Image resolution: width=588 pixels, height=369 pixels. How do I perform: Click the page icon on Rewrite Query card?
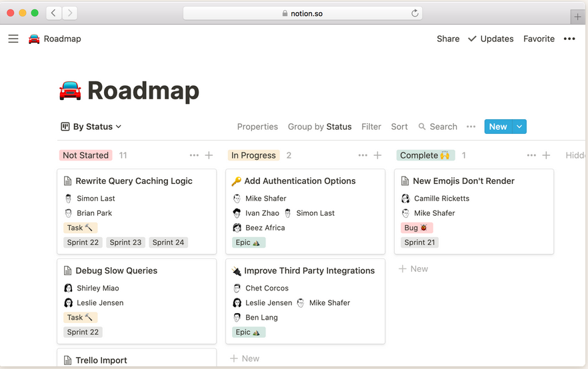(x=67, y=181)
